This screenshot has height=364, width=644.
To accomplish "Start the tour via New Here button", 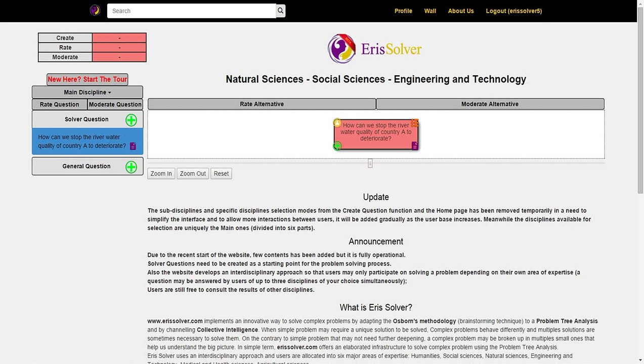I will point(87,79).
